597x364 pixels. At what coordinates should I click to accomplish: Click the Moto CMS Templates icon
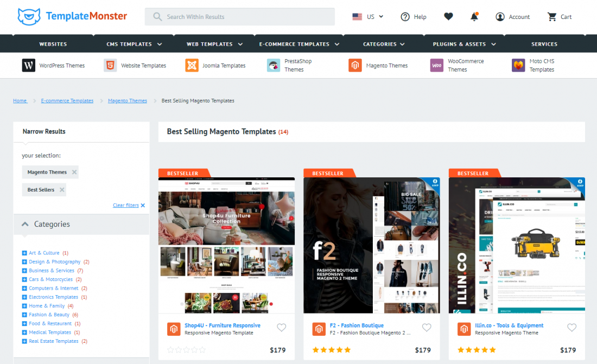[x=518, y=66]
